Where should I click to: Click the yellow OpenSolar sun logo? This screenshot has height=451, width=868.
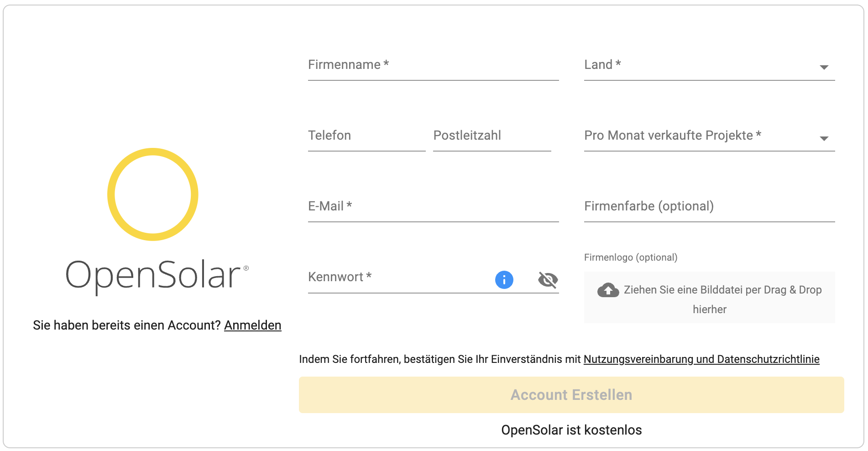[x=153, y=194]
